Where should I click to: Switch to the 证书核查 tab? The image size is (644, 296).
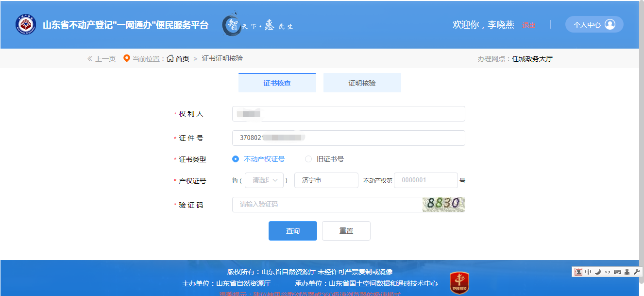point(277,83)
